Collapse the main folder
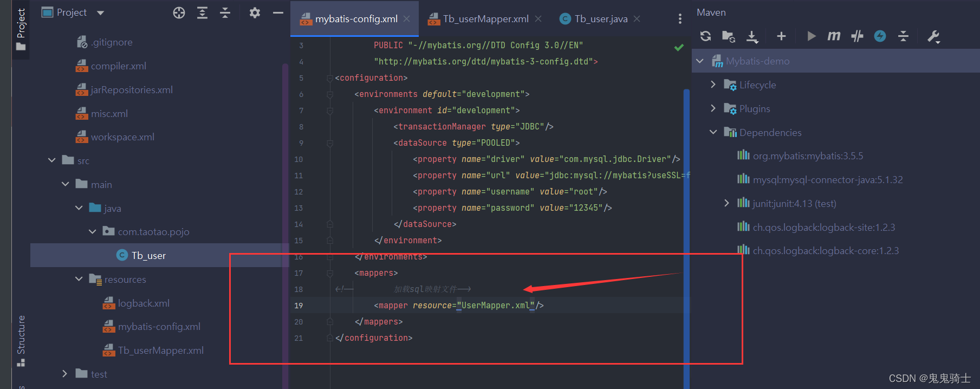The height and width of the screenshot is (389, 980). (66, 184)
